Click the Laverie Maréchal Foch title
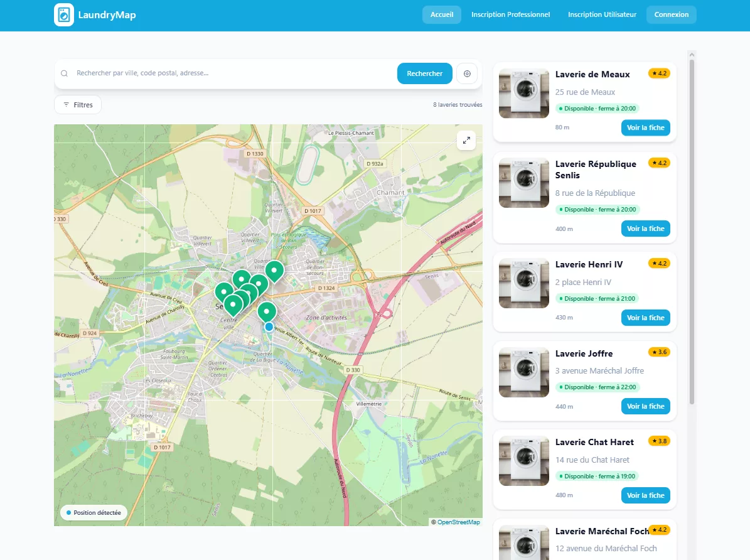750x560 pixels. click(x=602, y=531)
